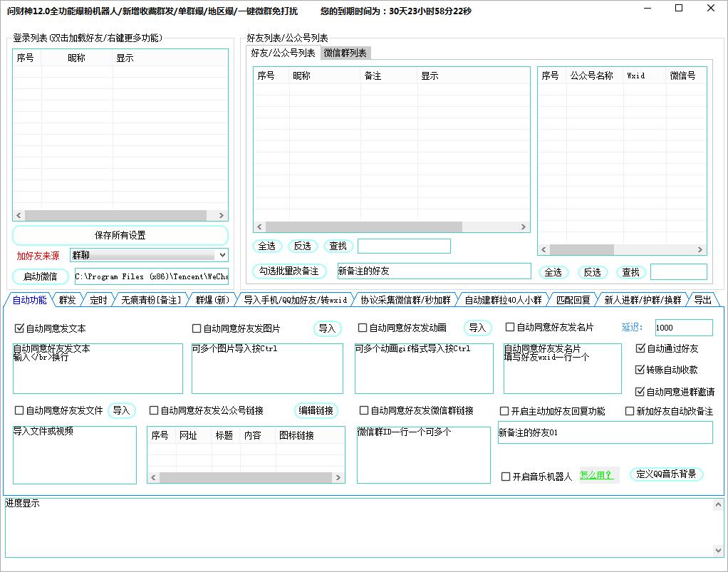Disable the 转账自动收款 checkbox
Viewport: 728px width, 572px height.
pos(640,370)
